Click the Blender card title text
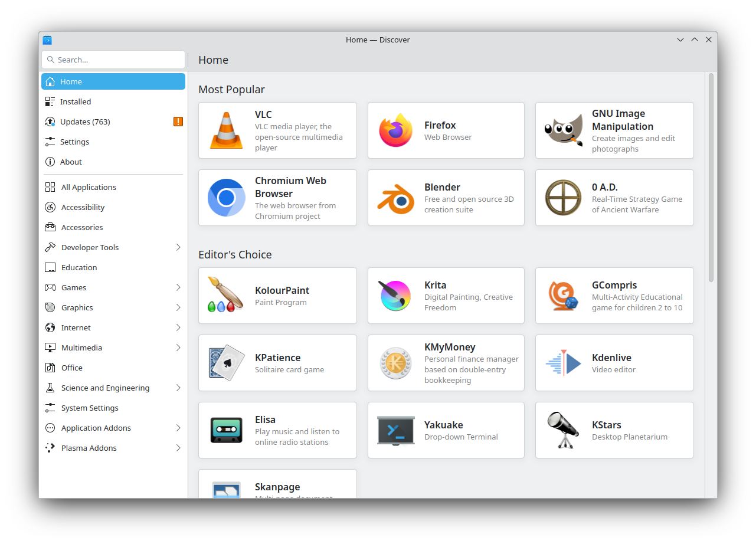This screenshot has width=756, height=544. (442, 187)
